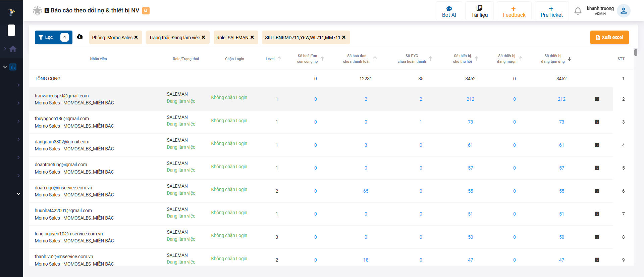The width and height of the screenshot is (644, 277).
Task: Open details icon for doan.ngo@mservice.com.vn row
Action: coord(597,191)
